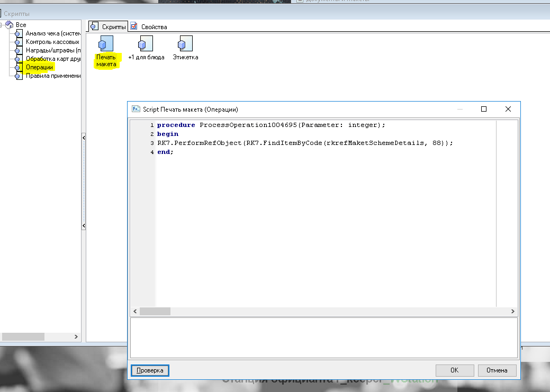Confirm the script with 'OK'

(x=454, y=370)
